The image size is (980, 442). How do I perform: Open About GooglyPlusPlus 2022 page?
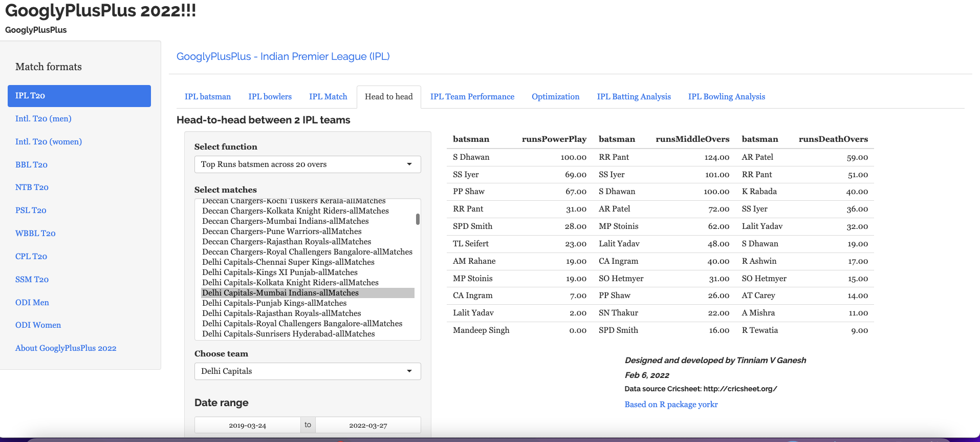66,348
